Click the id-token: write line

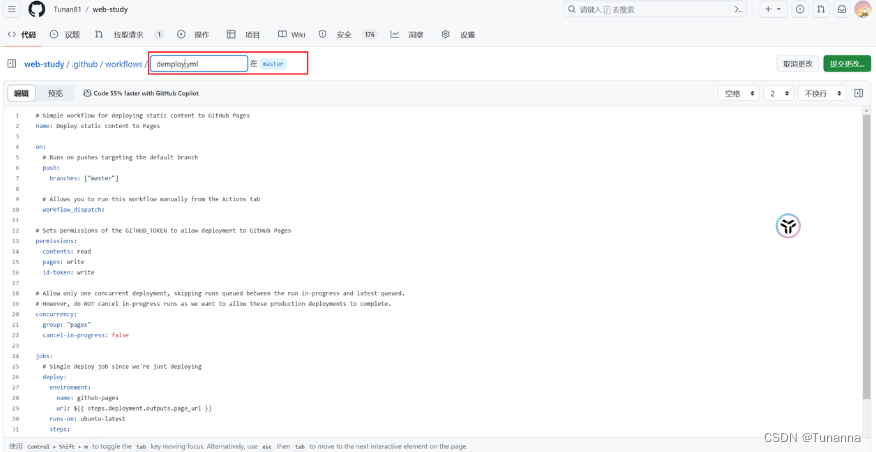coord(68,272)
